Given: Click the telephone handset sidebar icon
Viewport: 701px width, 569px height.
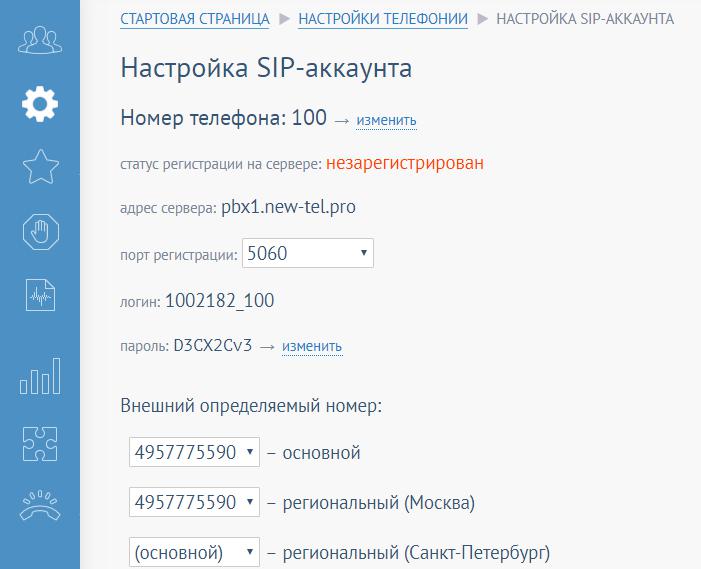Looking at the screenshot, I should click(40, 506).
